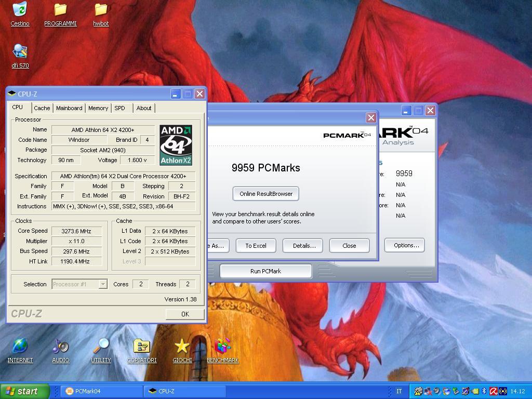Viewport: 532px width, 399px height.
Task: Switch to the Mainboard tab in CPU-Z
Action: coord(69,108)
